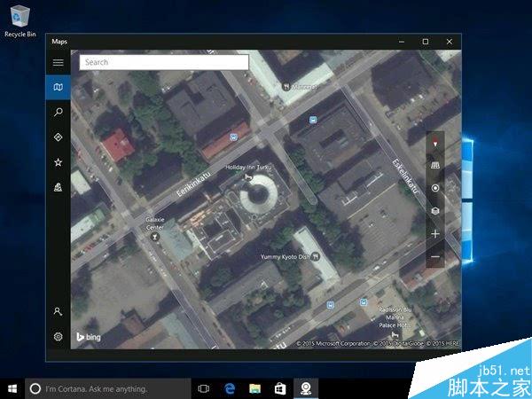Click the Cortana search box on taskbar
The image size is (532, 399).
point(108,388)
